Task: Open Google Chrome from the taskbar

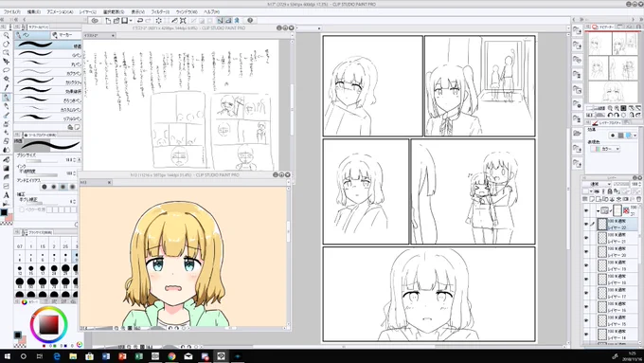Action: tap(171, 356)
